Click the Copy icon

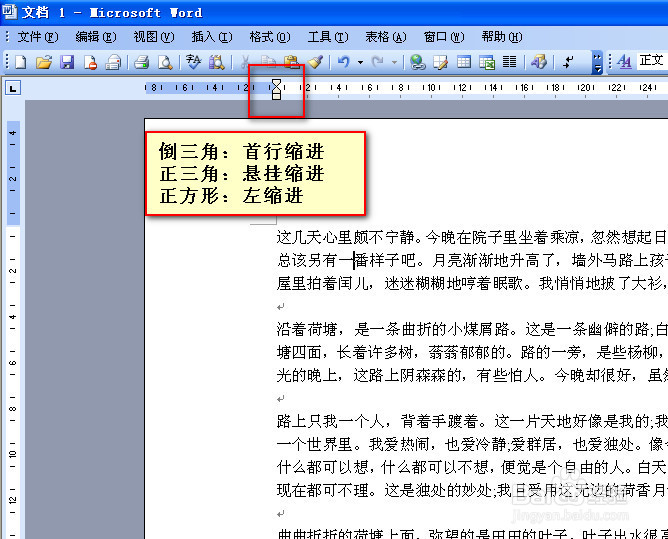click(268, 62)
